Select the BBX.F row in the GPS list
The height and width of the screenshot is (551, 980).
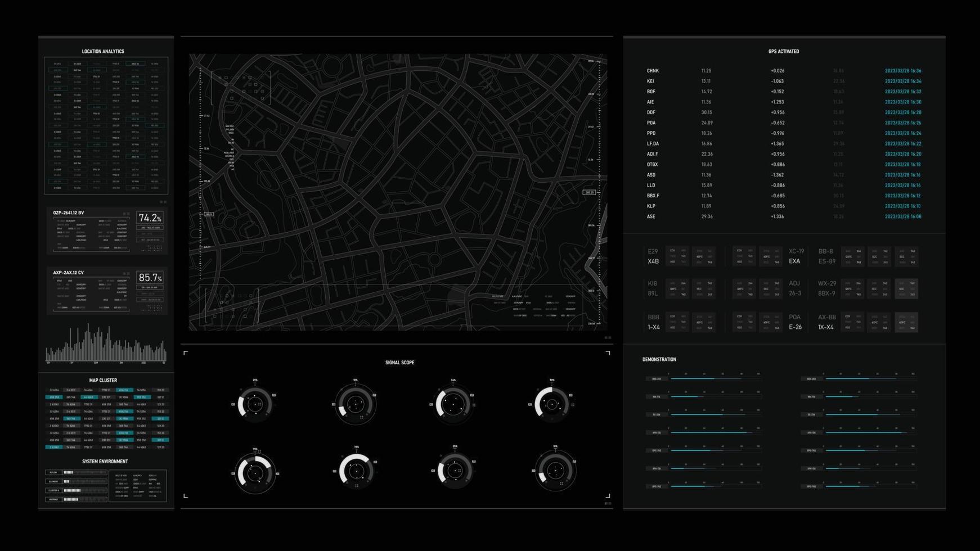click(784, 196)
